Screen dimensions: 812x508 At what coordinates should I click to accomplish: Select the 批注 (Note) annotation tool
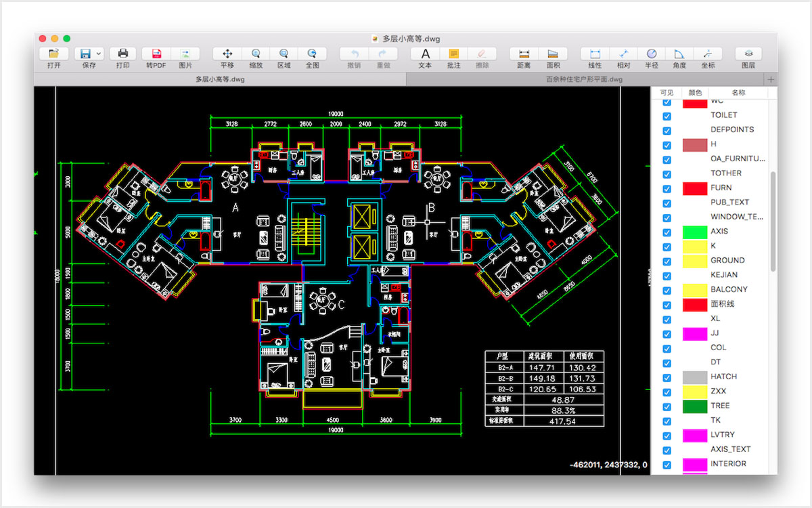click(x=453, y=54)
